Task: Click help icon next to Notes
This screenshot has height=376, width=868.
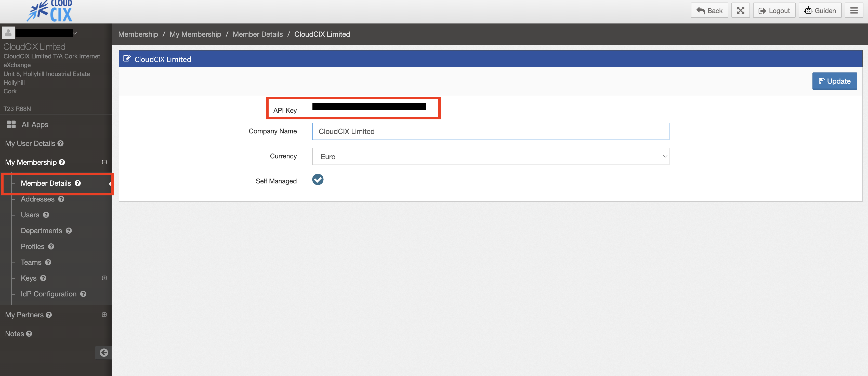Action: coord(29,333)
